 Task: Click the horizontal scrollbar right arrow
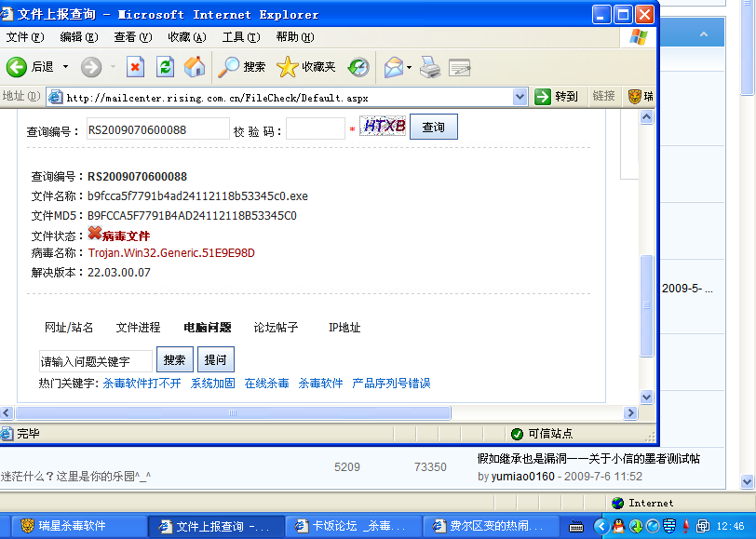pyautogui.click(x=630, y=413)
